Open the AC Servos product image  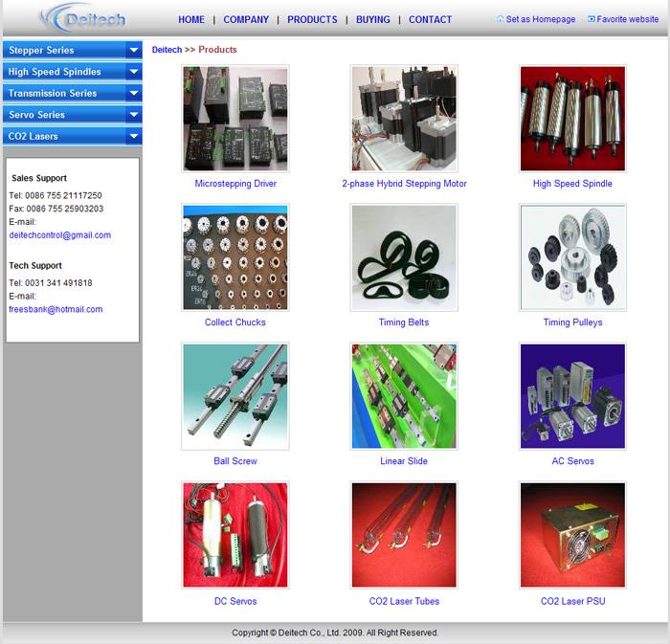point(572,396)
